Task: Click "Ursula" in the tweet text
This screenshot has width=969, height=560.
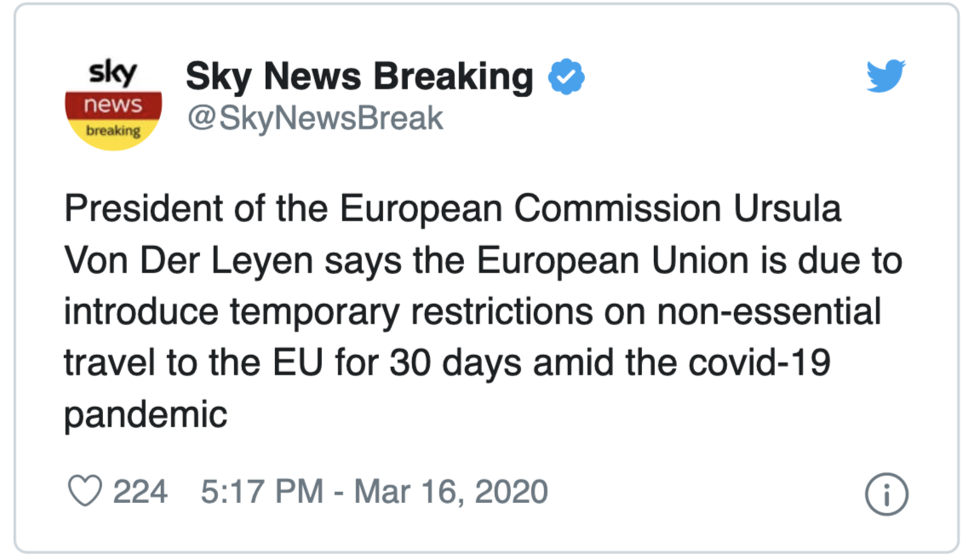Action: click(x=787, y=209)
